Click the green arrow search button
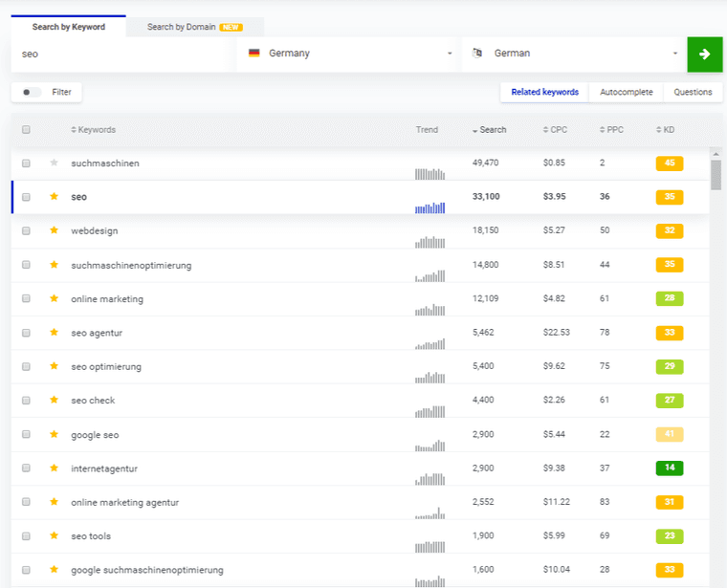727x588 pixels. pos(704,54)
